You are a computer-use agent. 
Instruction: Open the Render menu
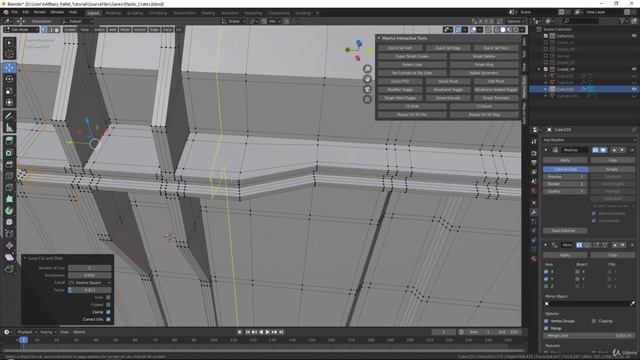[40, 12]
